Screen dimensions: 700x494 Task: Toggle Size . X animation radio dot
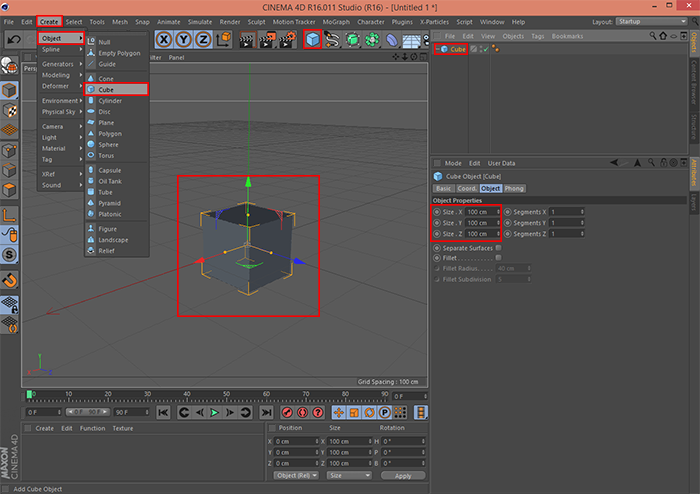(x=437, y=212)
